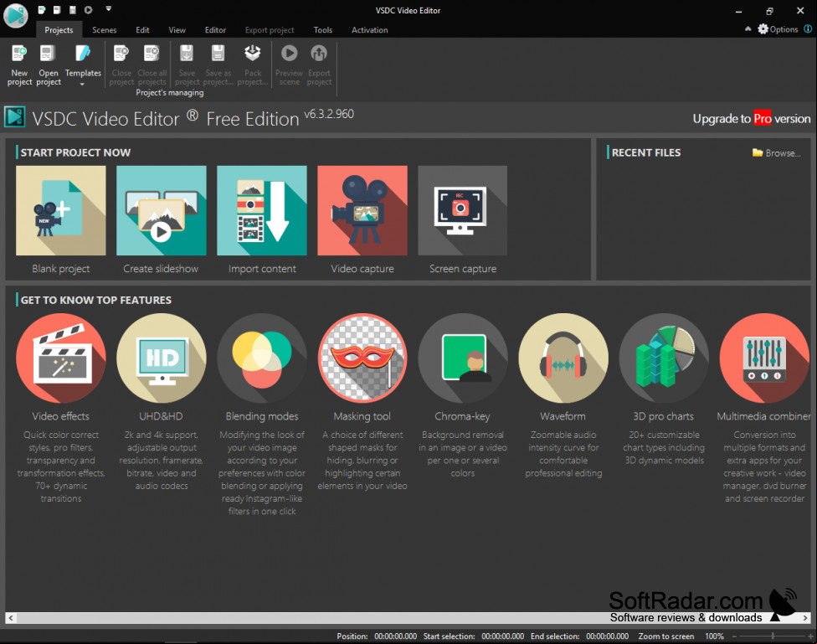Open the Waveform feature icon

point(563,358)
